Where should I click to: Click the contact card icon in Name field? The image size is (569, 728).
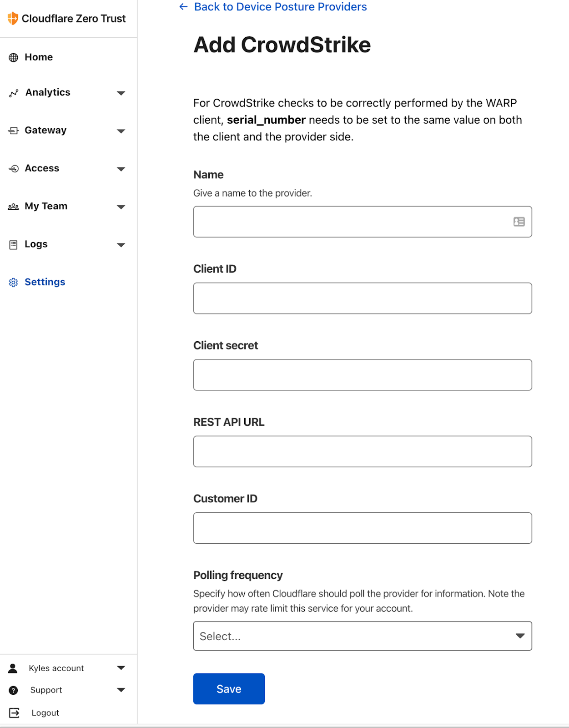coord(519,222)
